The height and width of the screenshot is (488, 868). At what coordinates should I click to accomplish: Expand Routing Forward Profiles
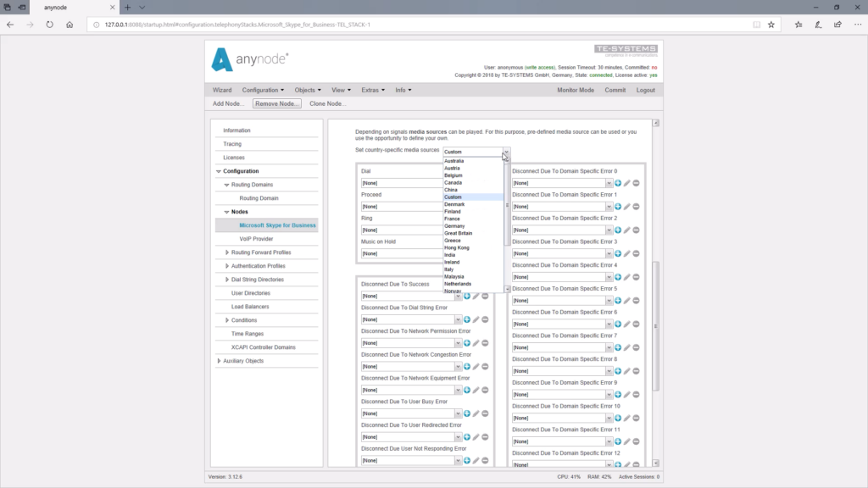[227, 252]
